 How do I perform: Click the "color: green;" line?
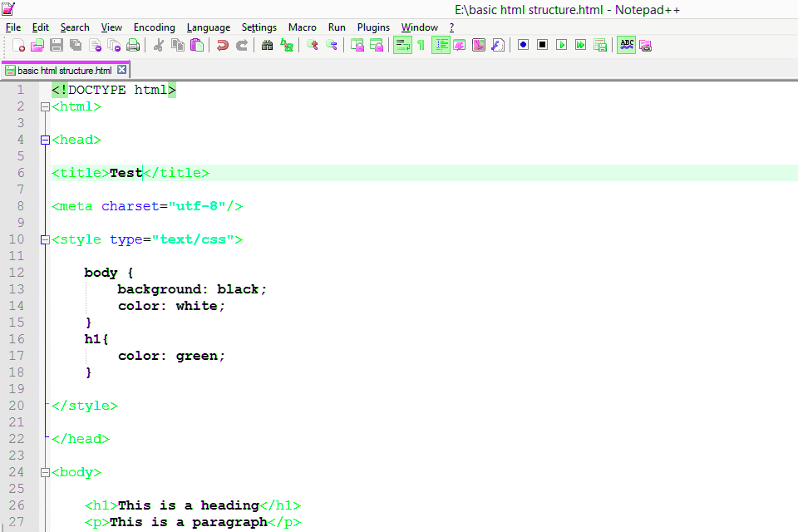[171, 356]
